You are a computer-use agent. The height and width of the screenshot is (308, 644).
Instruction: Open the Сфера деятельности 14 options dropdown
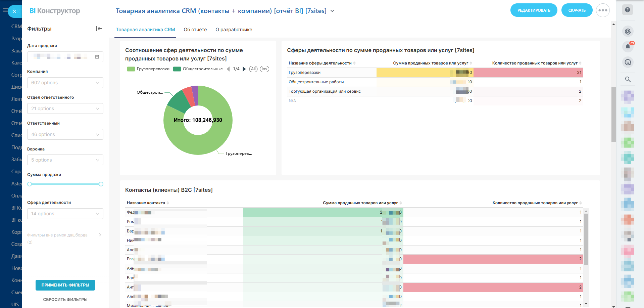point(65,214)
